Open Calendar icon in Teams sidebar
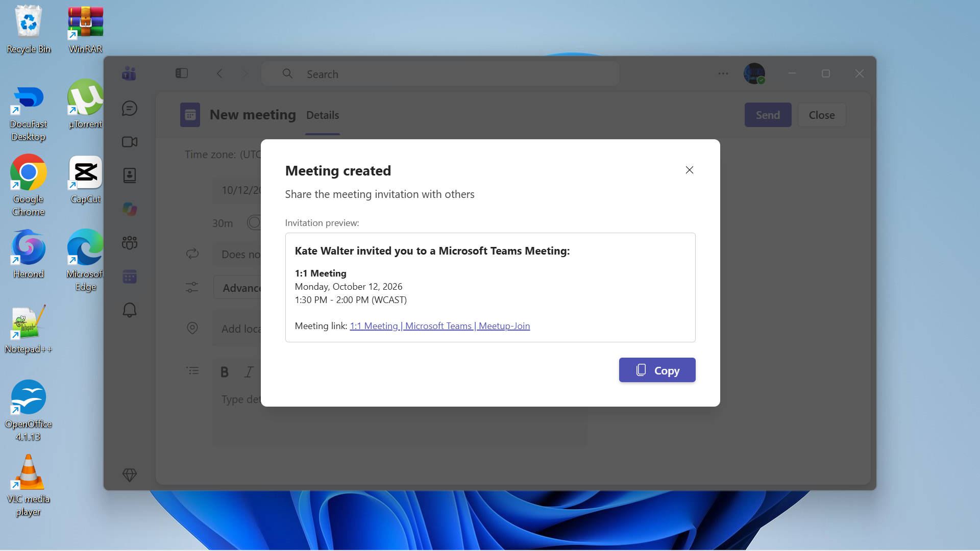 tap(130, 277)
